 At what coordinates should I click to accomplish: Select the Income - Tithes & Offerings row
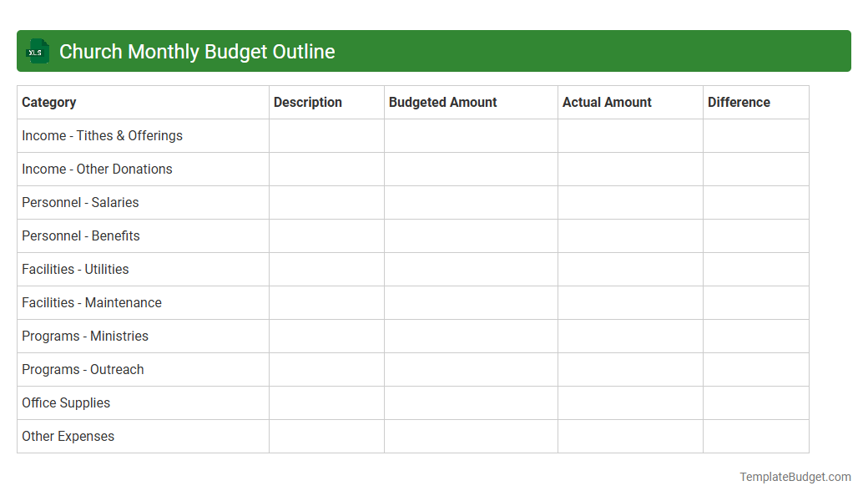click(x=102, y=135)
